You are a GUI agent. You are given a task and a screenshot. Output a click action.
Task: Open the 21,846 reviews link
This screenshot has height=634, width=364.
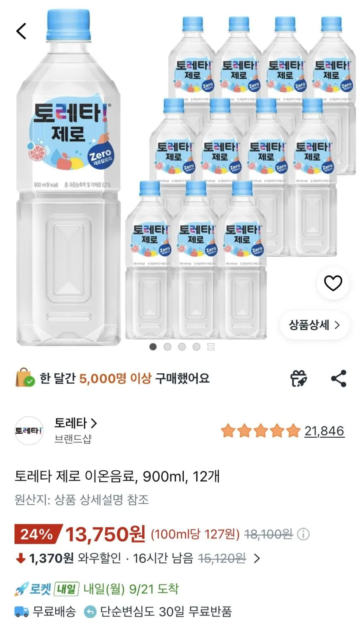coord(324,431)
